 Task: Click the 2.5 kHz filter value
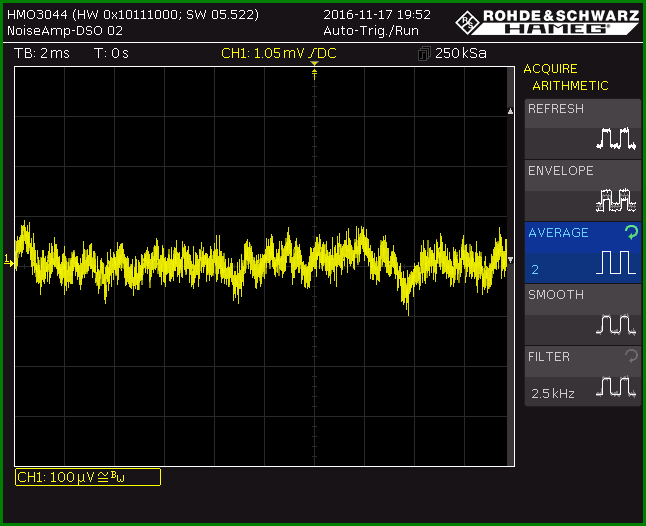point(552,394)
